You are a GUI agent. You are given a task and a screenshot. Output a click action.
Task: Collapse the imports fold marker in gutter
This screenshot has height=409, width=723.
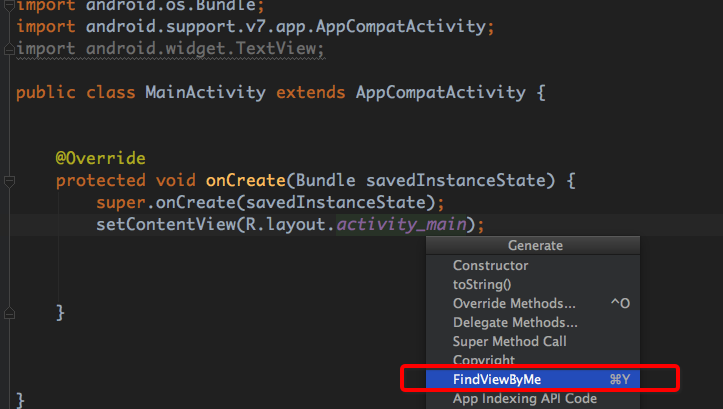8,47
